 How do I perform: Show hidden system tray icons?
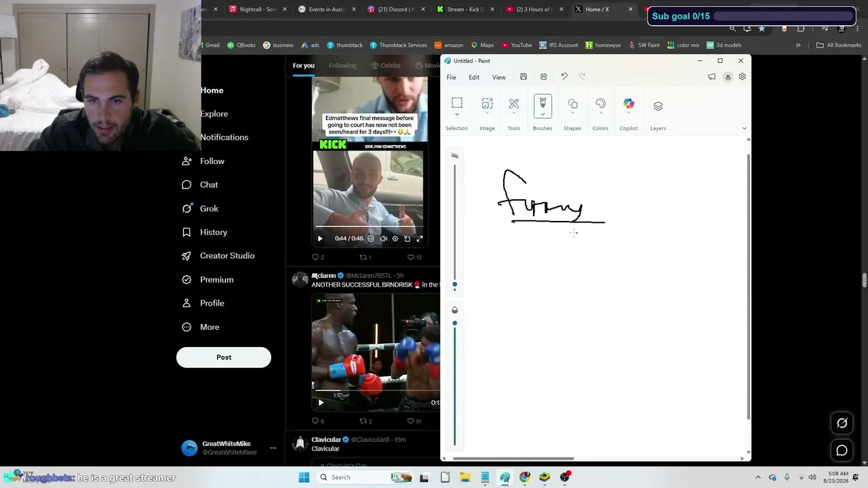pos(758,477)
